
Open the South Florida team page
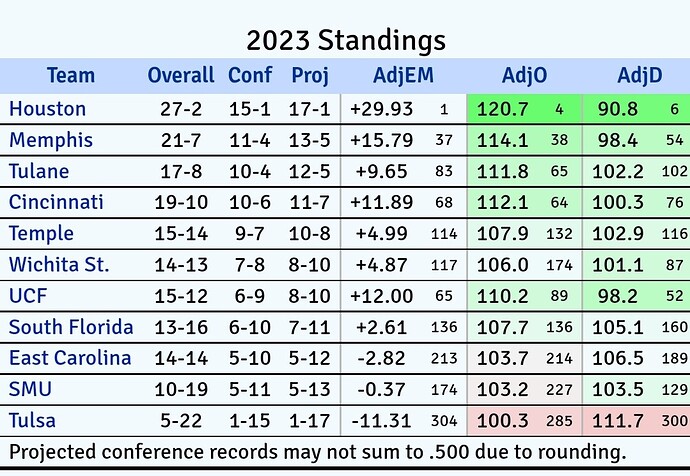click(70, 327)
